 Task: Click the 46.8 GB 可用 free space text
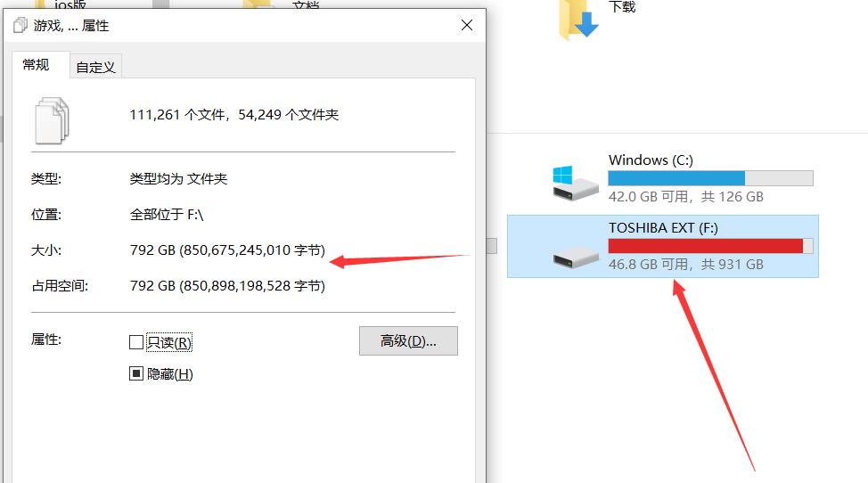point(648,265)
